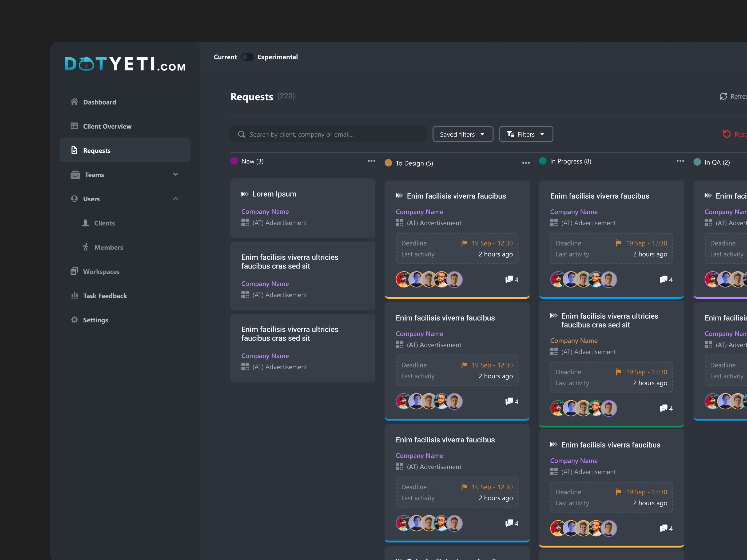This screenshot has height=560, width=747.
Task: Click an avatar on the Enim facilisis card
Action: 403,279
